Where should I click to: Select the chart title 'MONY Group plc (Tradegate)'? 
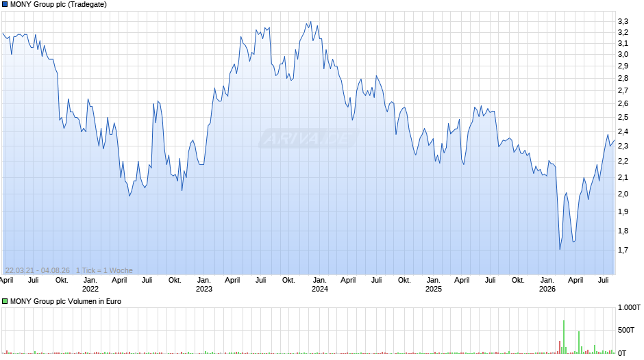click(x=58, y=5)
